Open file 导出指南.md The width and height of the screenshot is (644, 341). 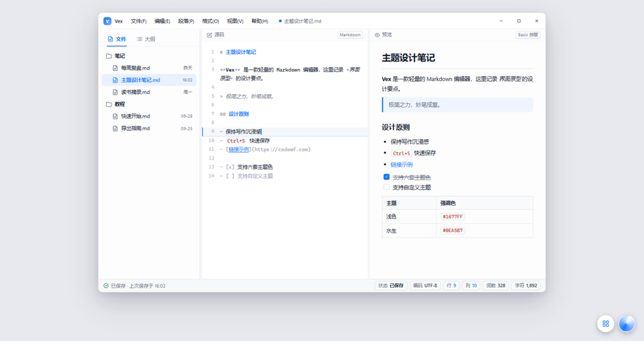pyautogui.click(x=149, y=128)
